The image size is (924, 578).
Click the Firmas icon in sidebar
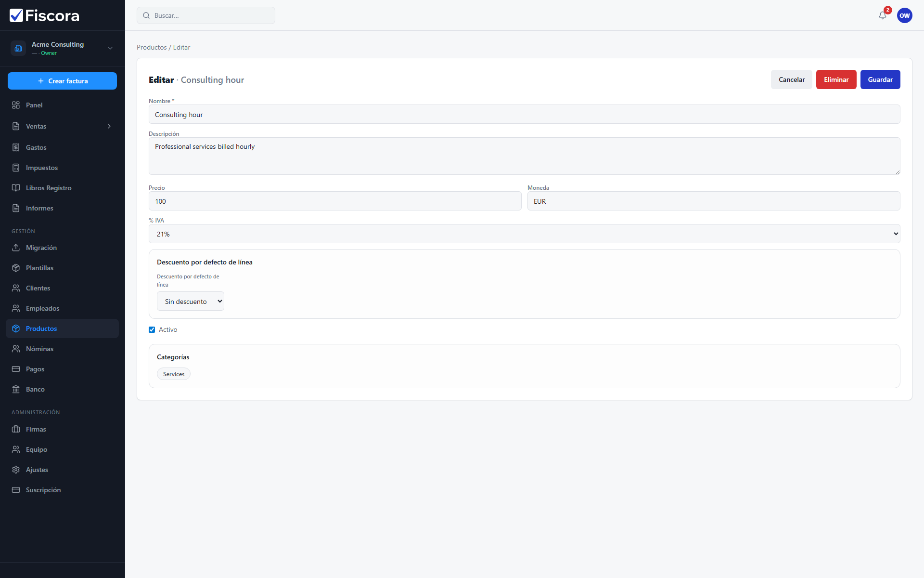tap(16, 429)
